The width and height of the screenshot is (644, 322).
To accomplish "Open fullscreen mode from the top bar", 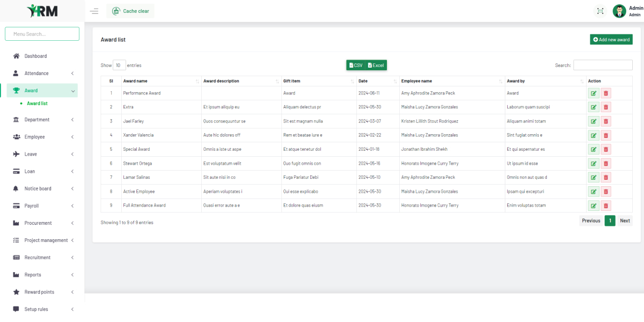I will (x=600, y=11).
